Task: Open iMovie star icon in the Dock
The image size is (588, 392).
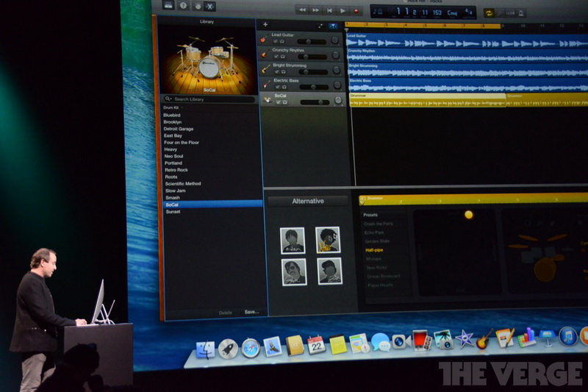Action: click(465, 340)
